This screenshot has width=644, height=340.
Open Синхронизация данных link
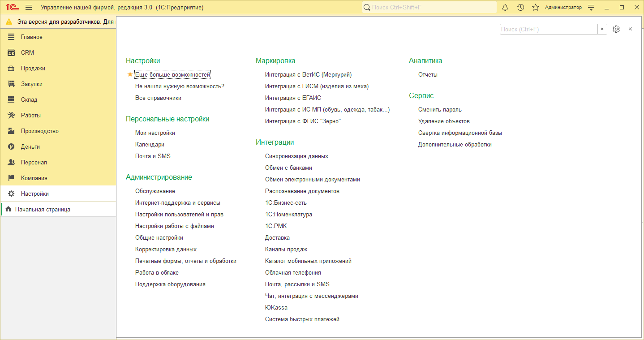pos(296,156)
